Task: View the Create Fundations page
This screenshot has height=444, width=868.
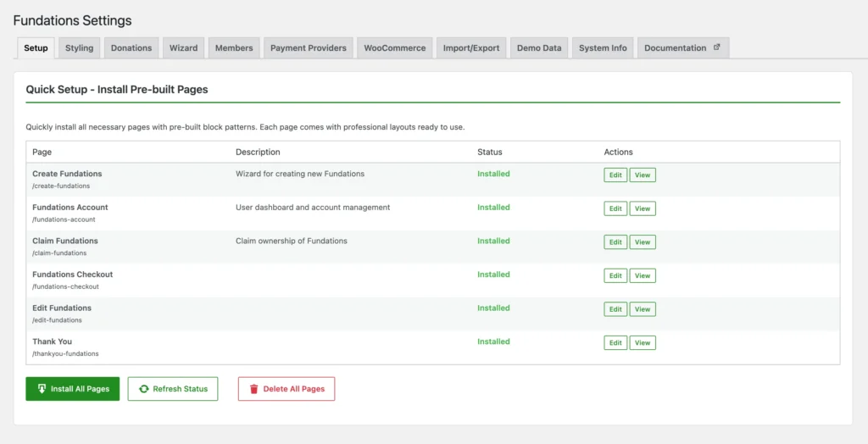Action: point(643,175)
